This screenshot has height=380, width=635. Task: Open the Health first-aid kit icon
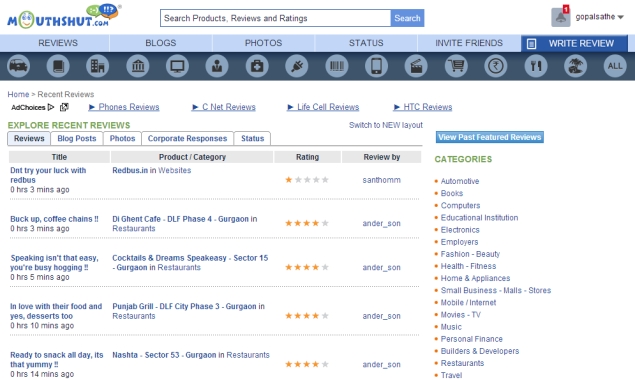257,66
